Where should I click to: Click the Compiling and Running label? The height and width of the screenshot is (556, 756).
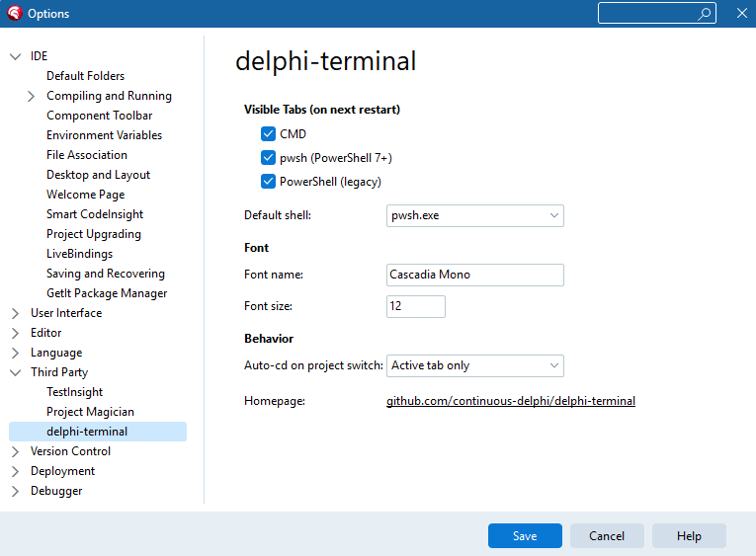109,96
